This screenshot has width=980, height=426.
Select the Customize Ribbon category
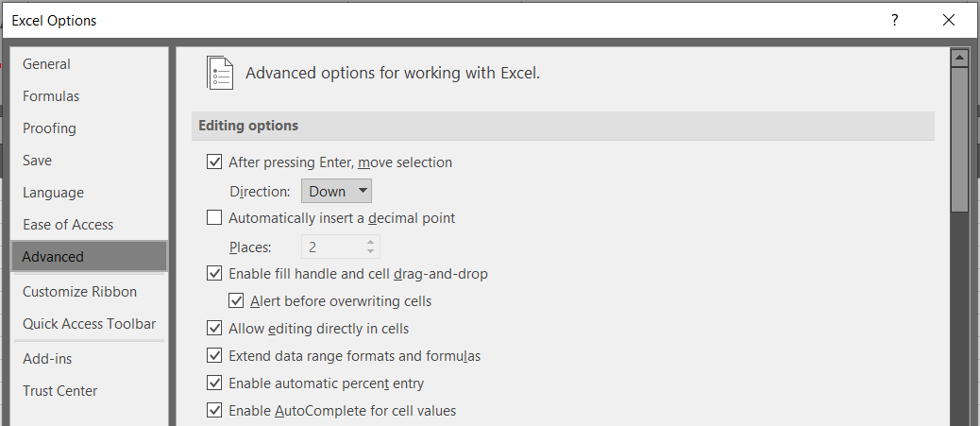coord(79,292)
